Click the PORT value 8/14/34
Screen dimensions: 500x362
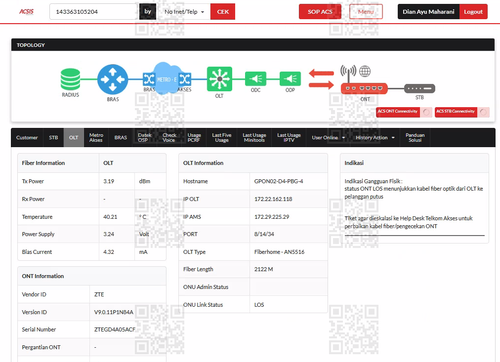(264, 234)
